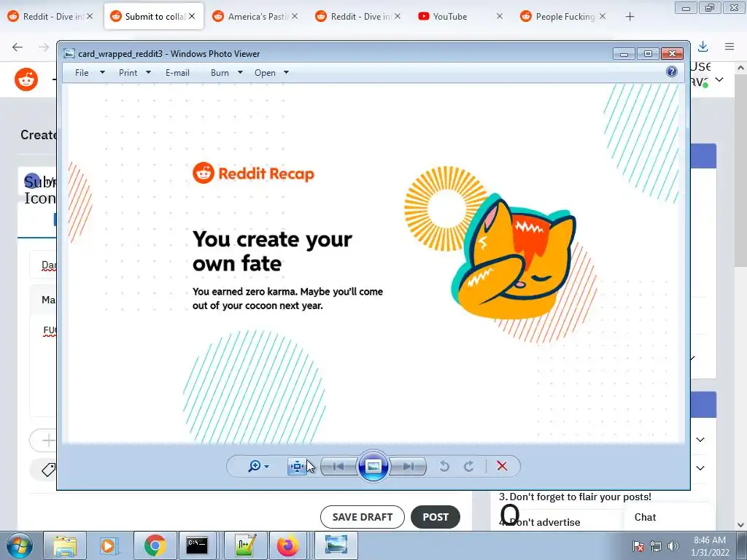Viewport: 747px width, 560px height.
Task: Click the POST button
Action: [436, 517]
